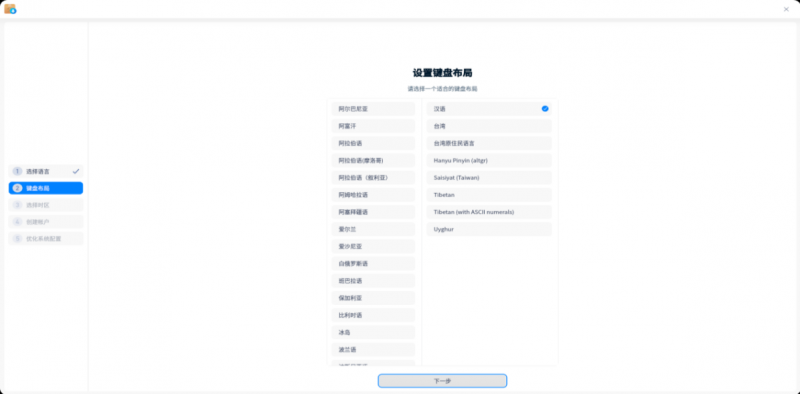Image resolution: width=800 pixels, height=394 pixels.
Task: Click the blue checkmark on 汉语 row
Action: pyautogui.click(x=545, y=109)
